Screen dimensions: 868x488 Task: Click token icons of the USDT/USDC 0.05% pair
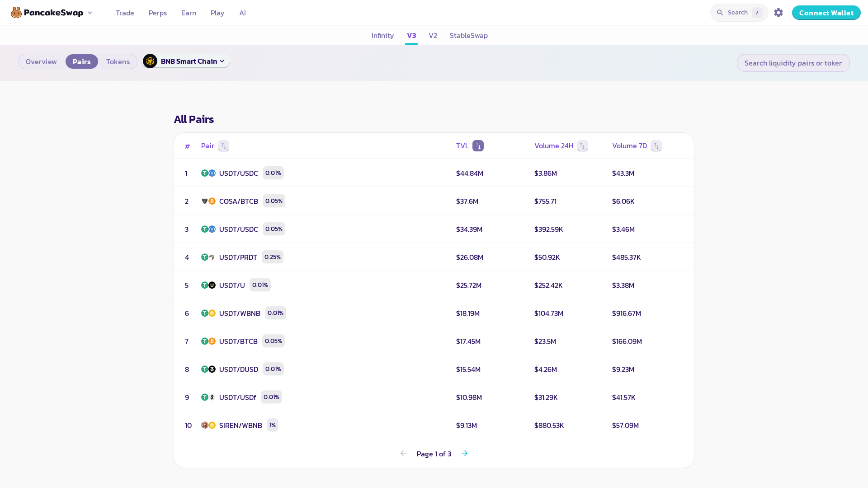208,229
